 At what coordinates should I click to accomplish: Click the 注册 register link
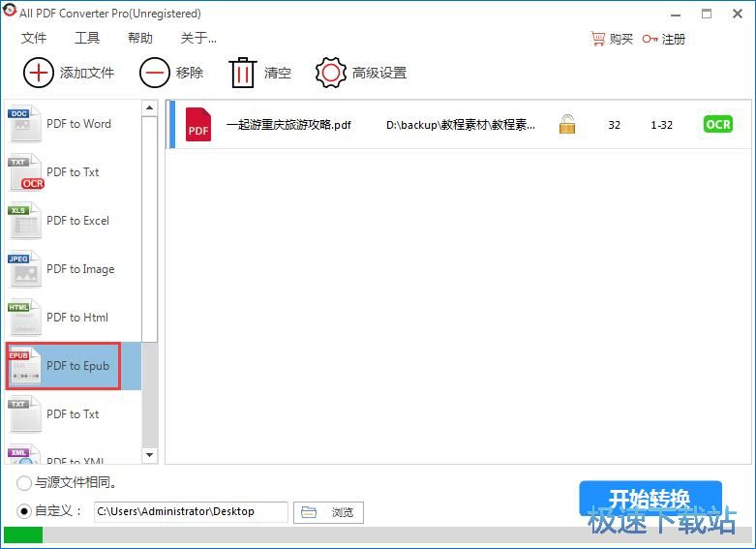673,39
